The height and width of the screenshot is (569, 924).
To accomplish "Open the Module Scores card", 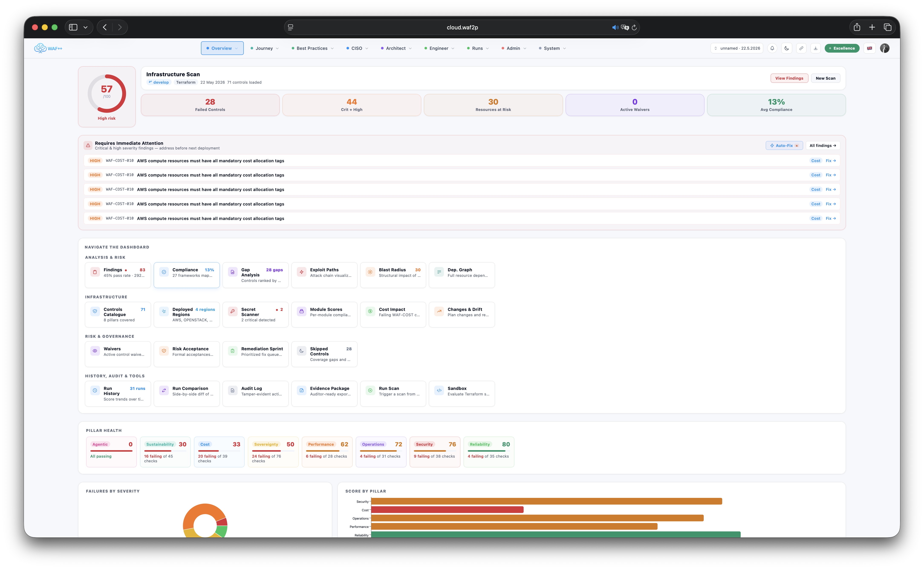I will point(324,315).
